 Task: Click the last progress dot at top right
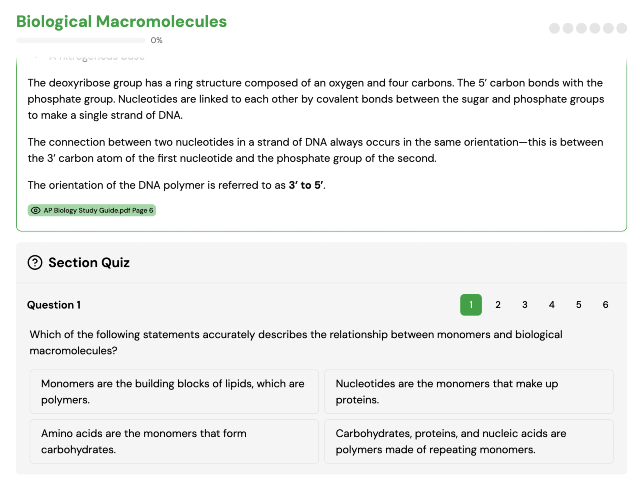(622, 28)
